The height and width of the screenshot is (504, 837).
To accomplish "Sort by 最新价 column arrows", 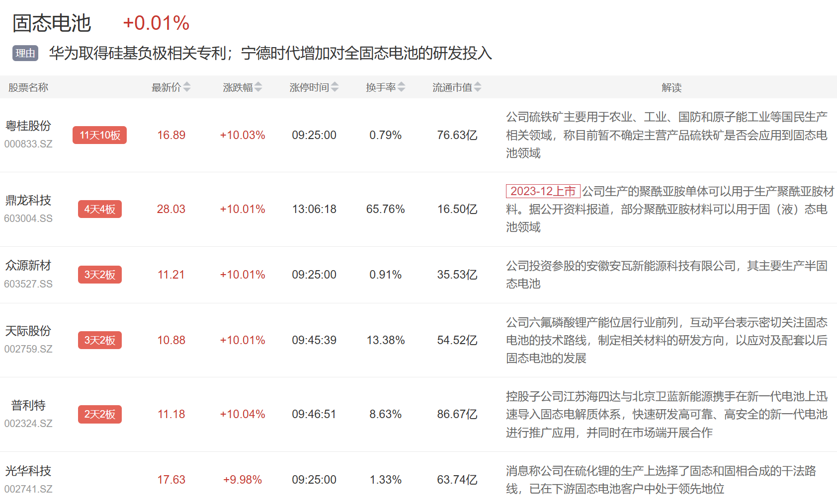I will (187, 87).
